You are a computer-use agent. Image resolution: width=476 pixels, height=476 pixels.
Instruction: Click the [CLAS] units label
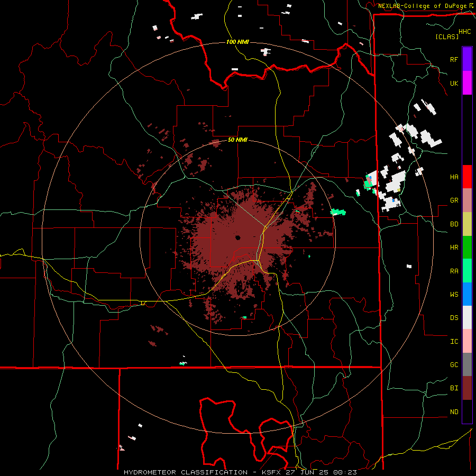pos(447,36)
